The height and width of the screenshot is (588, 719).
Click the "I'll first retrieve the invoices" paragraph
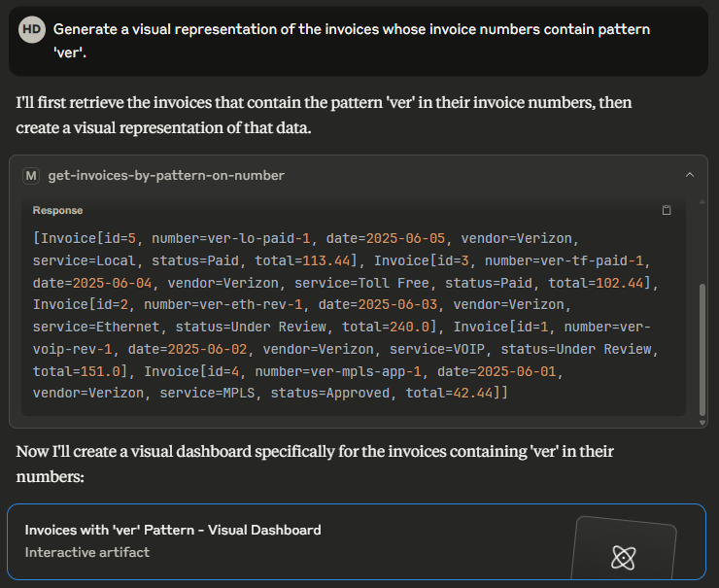click(x=324, y=115)
